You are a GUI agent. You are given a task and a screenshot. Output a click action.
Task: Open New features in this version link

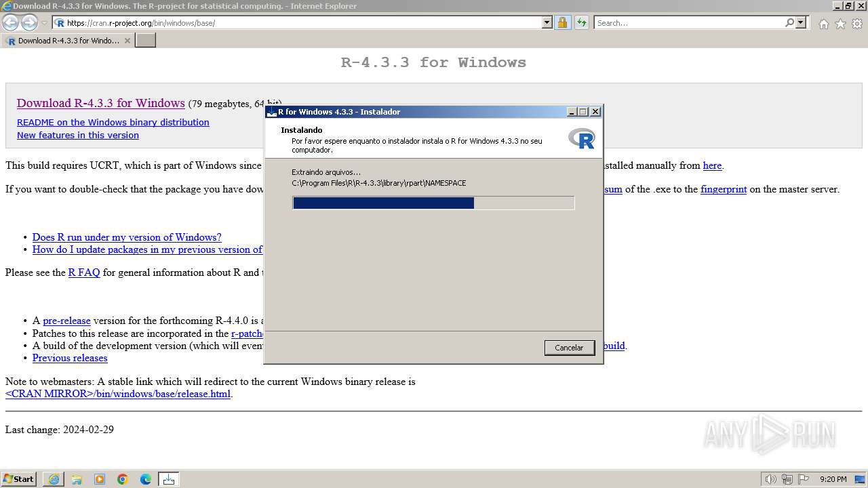[78, 136]
